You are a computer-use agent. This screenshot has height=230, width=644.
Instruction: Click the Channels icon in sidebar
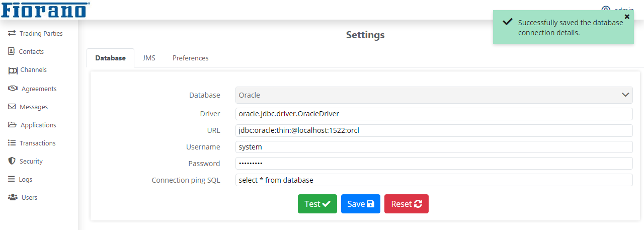(x=13, y=70)
